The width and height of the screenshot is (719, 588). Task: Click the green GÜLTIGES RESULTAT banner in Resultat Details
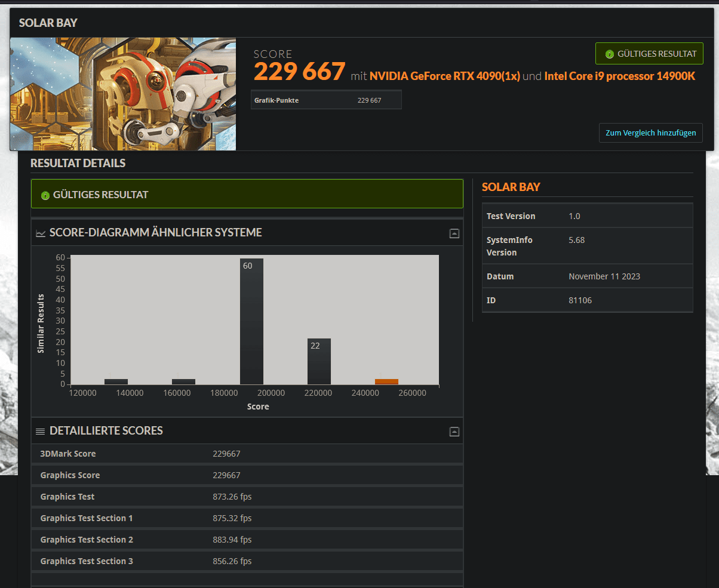click(x=247, y=194)
